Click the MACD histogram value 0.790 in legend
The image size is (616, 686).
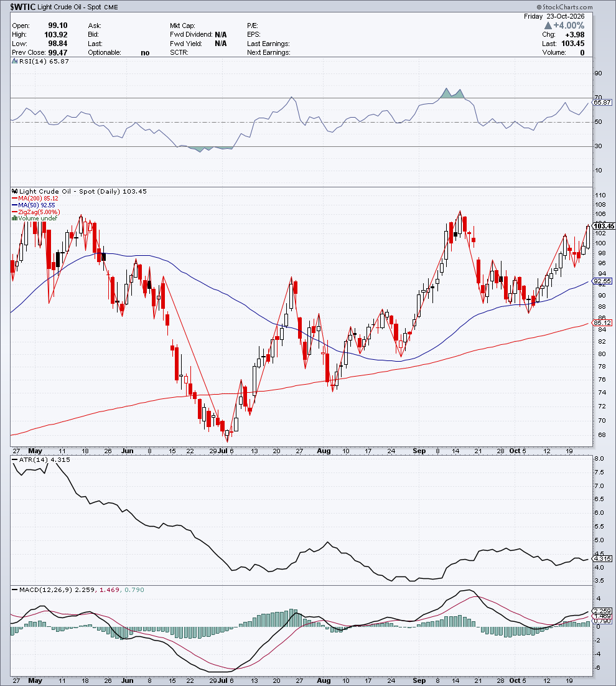[x=134, y=590]
